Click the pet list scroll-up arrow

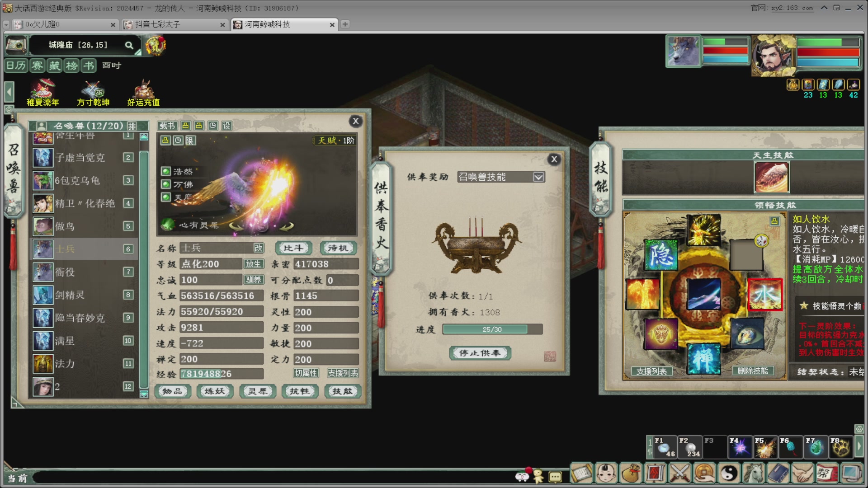click(144, 136)
